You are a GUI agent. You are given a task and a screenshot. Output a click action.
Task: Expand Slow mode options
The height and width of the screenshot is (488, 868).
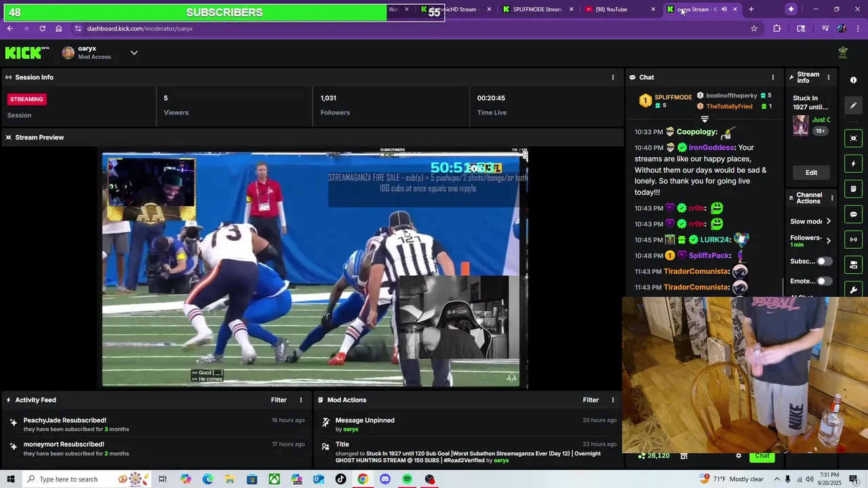click(828, 222)
